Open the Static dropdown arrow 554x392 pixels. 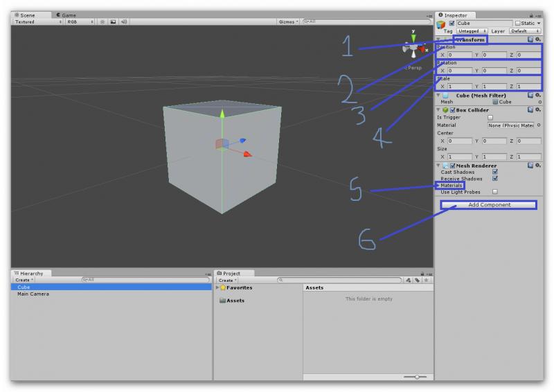539,24
